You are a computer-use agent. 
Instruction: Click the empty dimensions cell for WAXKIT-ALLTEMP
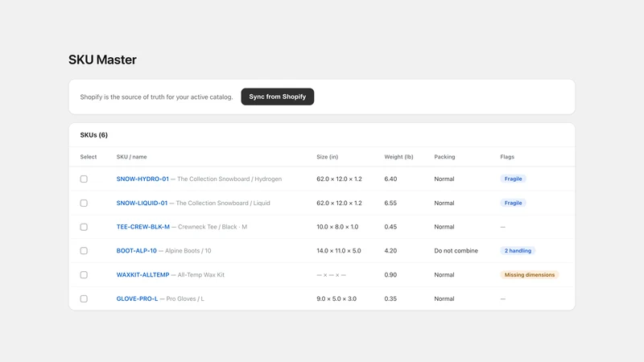coord(331,275)
